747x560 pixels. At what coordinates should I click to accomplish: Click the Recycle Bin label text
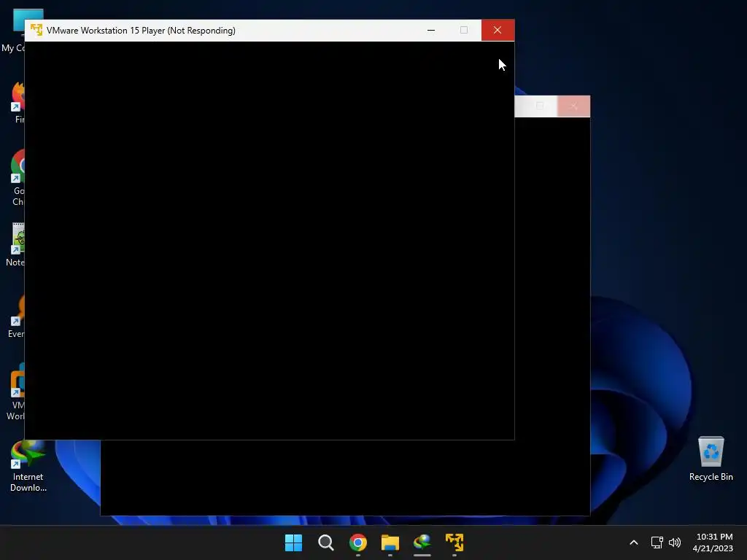point(711,477)
